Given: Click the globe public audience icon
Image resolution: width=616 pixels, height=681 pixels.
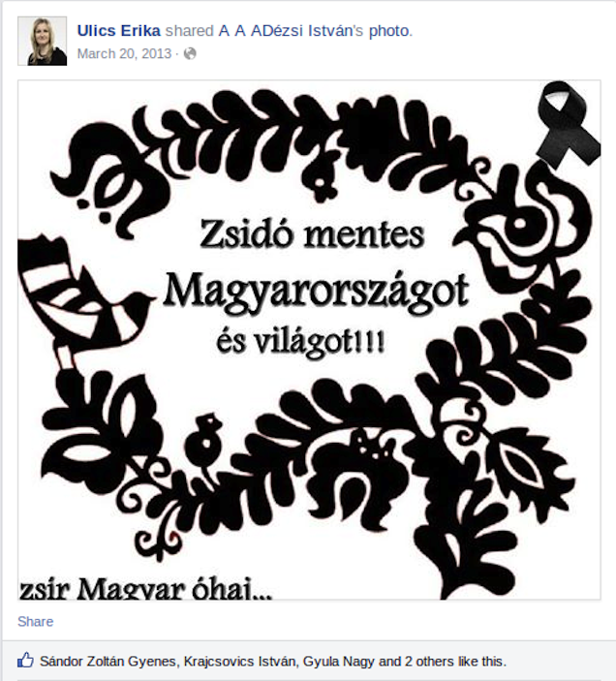Looking at the screenshot, I should pos(190,53).
